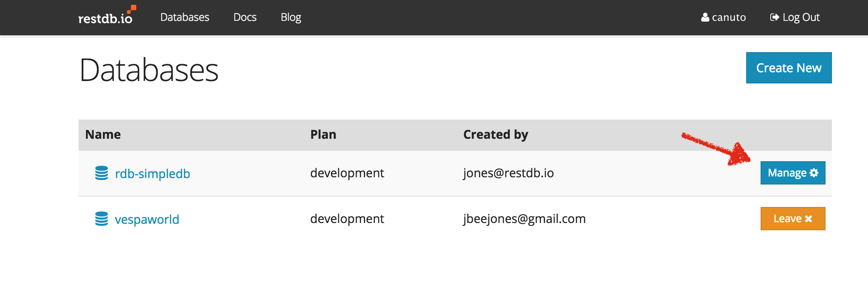Open the canuto user profile
This screenshot has width=868, height=296.
click(x=723, y=17)
